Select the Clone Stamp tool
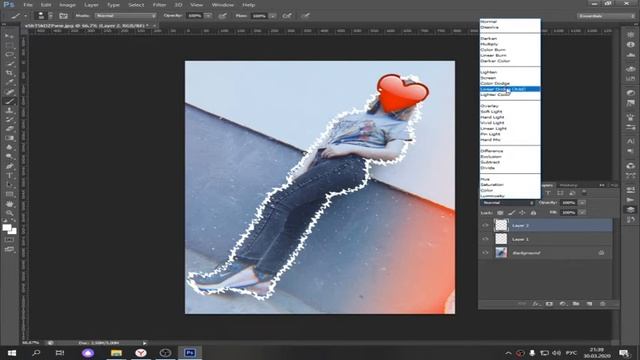Screen dimensions: 640x360 9,111
